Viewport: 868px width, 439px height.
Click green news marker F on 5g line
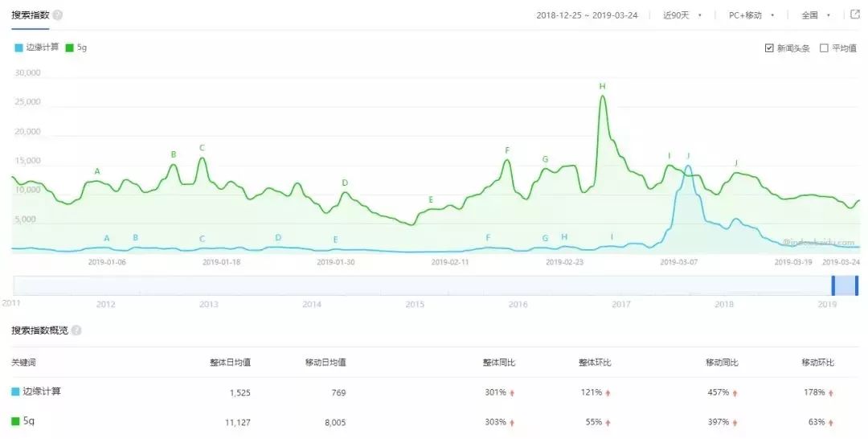[507, 150]
